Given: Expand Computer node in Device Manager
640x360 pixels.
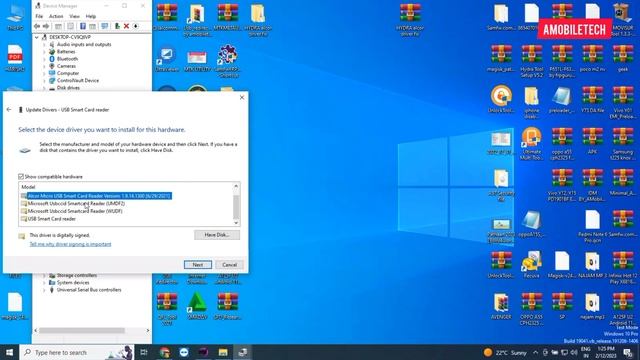Looking at the screenshot, I should point(44,73).
